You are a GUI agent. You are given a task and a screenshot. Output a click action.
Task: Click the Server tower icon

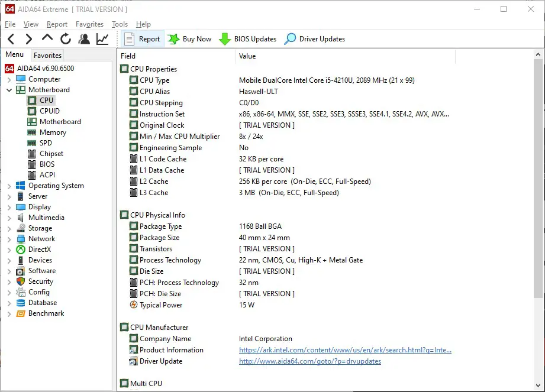tap(21, 196)
